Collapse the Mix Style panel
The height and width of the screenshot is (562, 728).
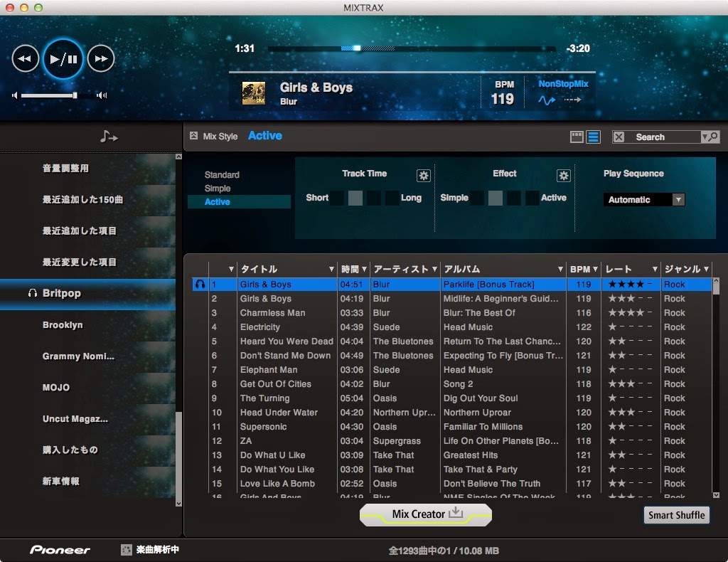point(193,136)
